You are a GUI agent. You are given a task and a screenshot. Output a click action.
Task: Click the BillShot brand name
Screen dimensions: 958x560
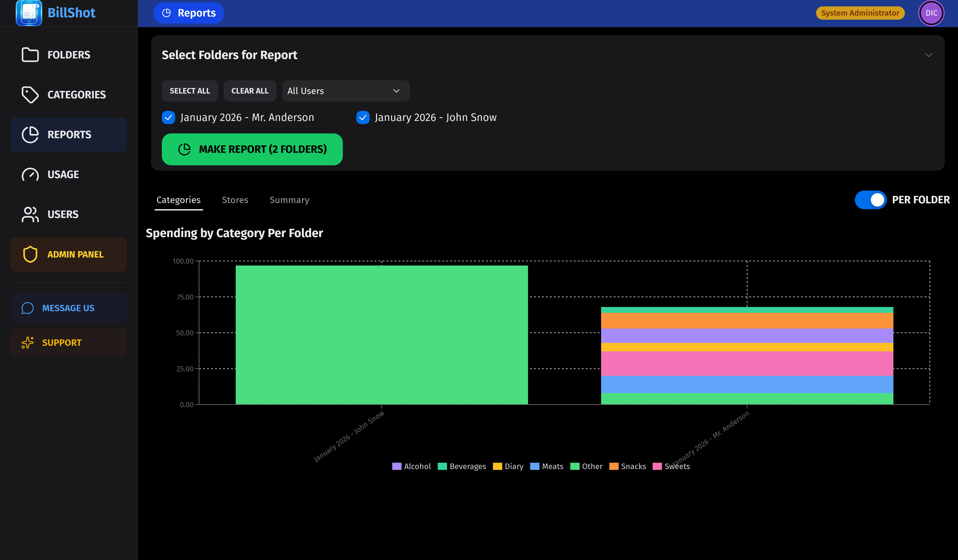[x=71, y=13]
